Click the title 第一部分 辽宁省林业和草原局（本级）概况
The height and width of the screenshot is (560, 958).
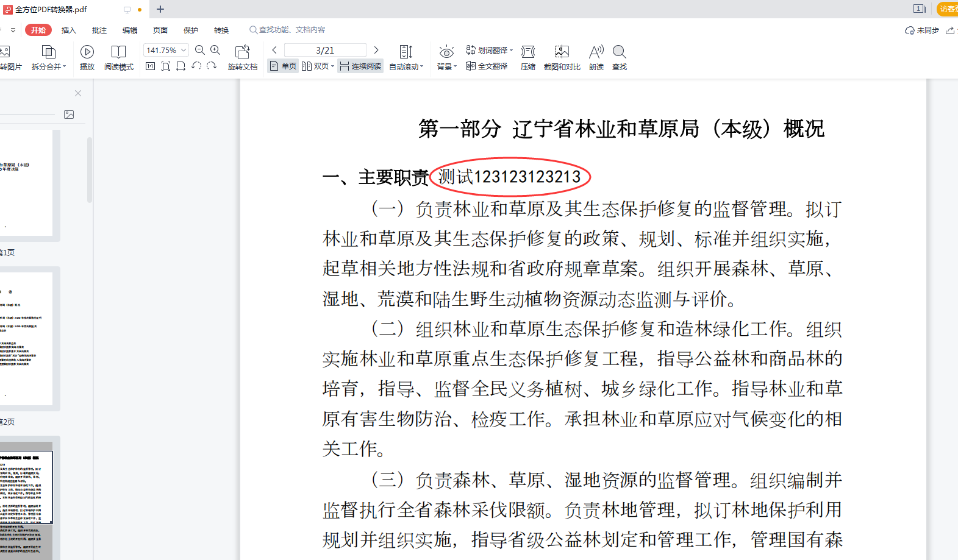tap(621, 129)
